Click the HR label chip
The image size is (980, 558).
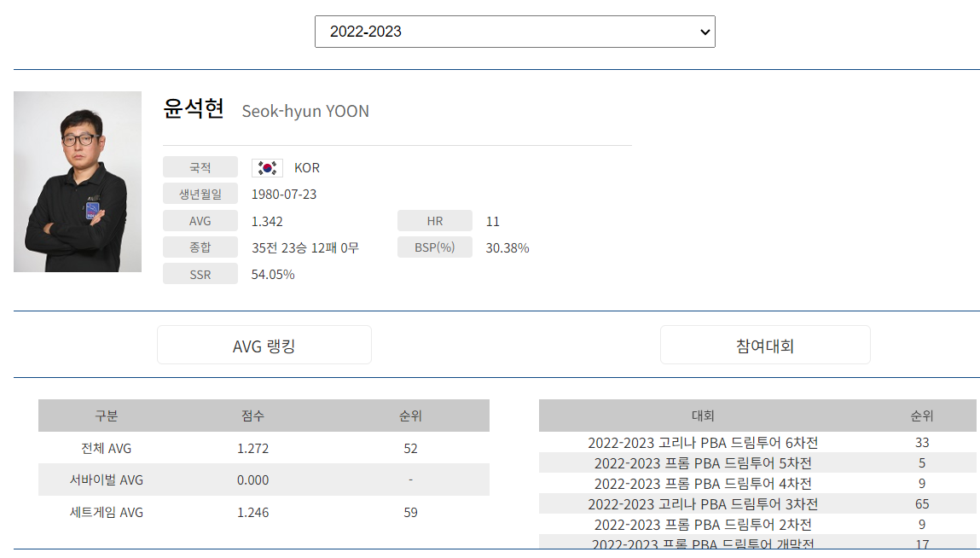pos(434,220)
